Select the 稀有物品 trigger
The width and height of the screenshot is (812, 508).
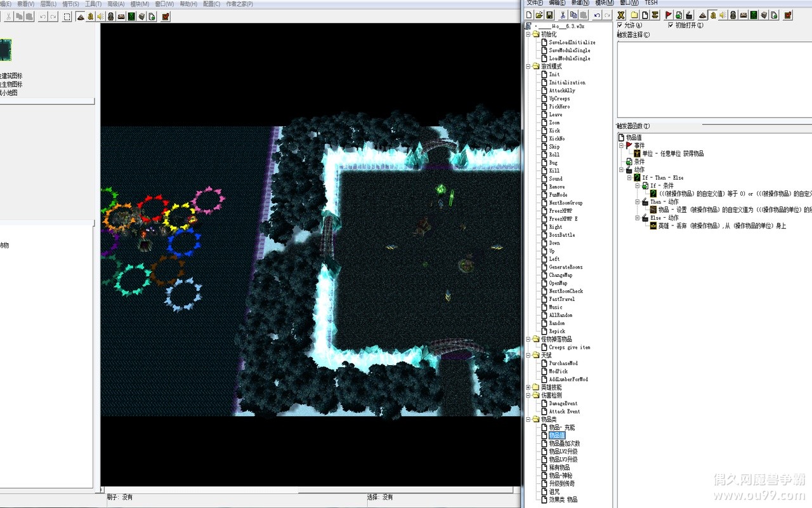pos(560,467)
